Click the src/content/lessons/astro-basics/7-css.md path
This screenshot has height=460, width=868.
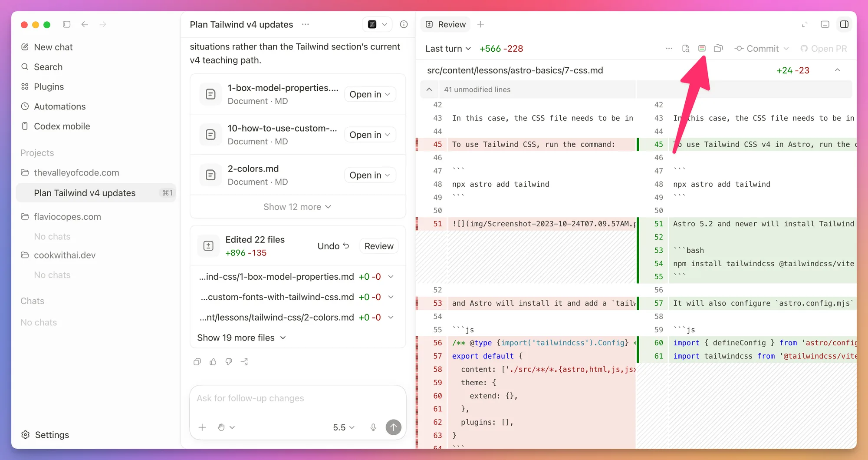[x=515, y=70]
